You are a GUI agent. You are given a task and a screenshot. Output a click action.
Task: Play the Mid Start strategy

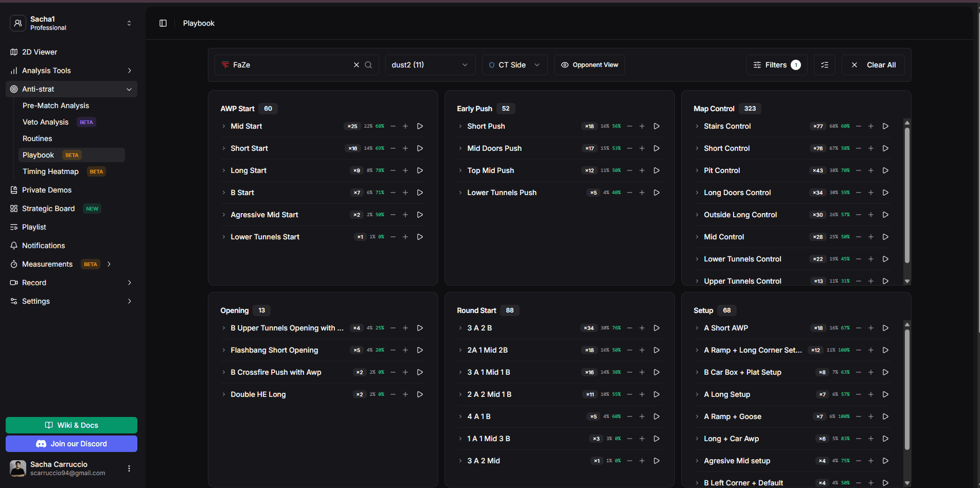pyautogui.click(x=420, y=126)
